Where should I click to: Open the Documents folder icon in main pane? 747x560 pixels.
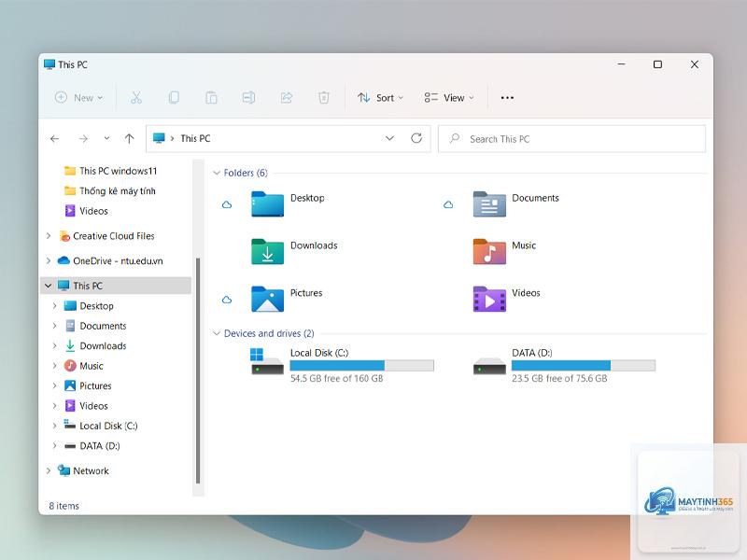(489, 203)
